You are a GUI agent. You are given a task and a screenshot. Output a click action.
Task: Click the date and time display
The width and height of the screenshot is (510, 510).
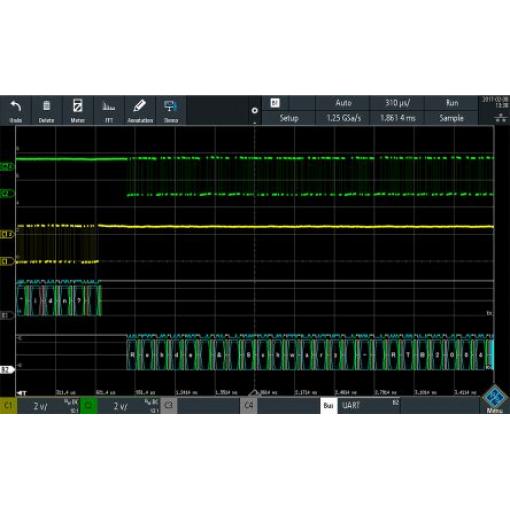(494, 102)
